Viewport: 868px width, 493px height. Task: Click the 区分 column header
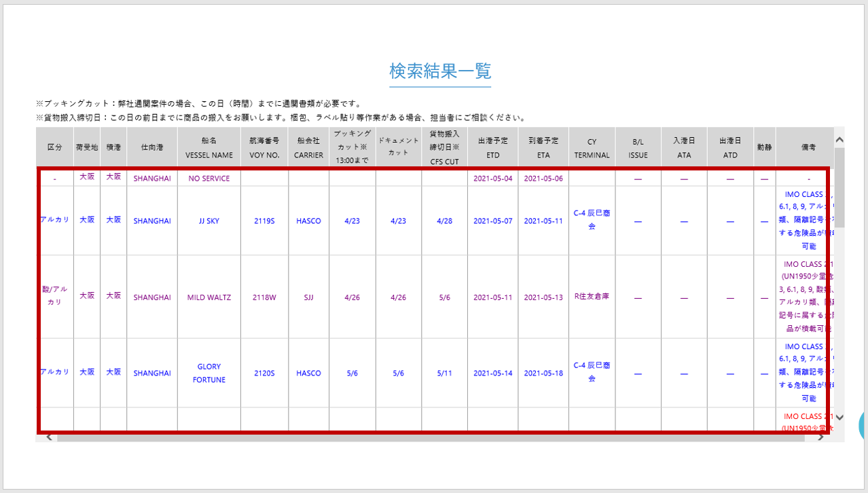pos(55,147)
